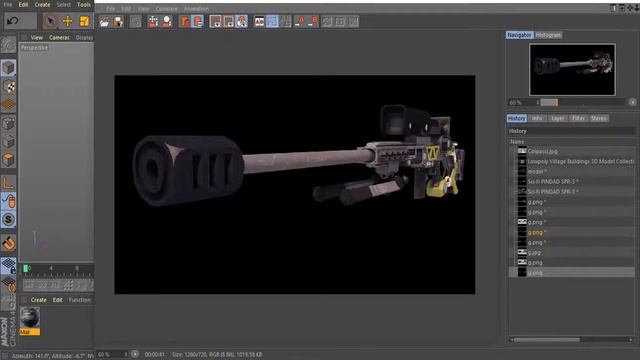Click the green timeline frame marker
This screenshot has height=360, width=640.
coord(26,269)
